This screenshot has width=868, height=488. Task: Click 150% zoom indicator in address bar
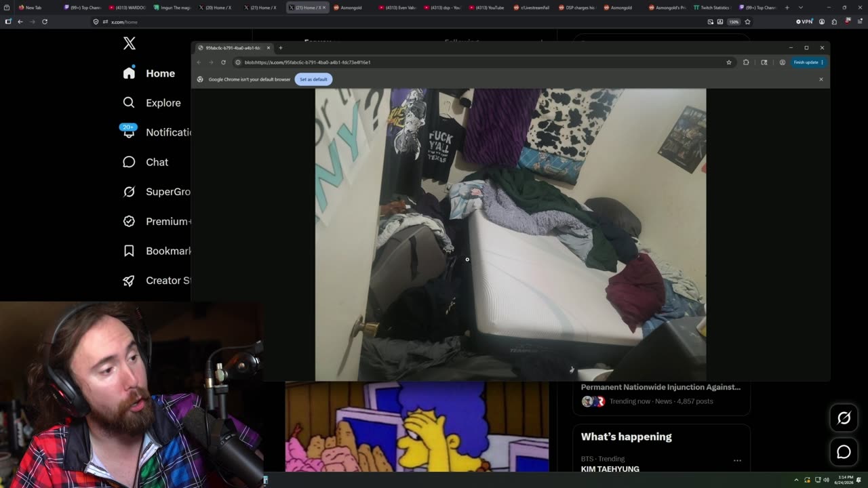[734, 22]
